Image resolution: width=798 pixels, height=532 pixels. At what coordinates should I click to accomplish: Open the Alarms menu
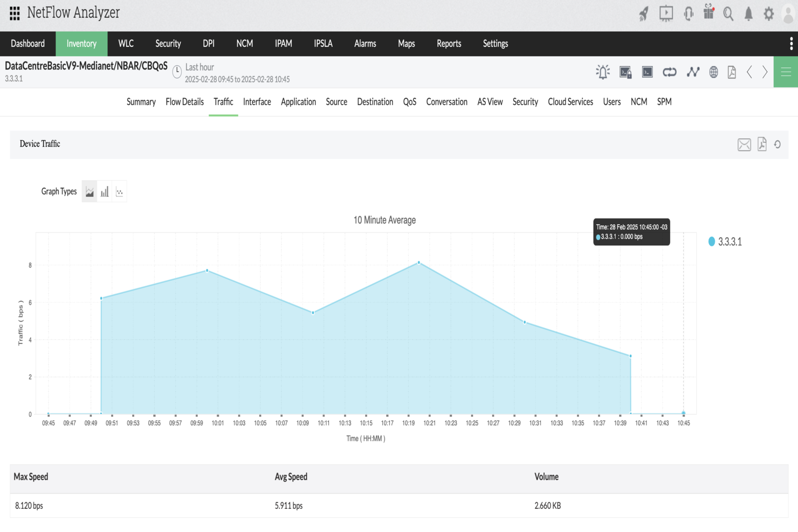point(365,44)
